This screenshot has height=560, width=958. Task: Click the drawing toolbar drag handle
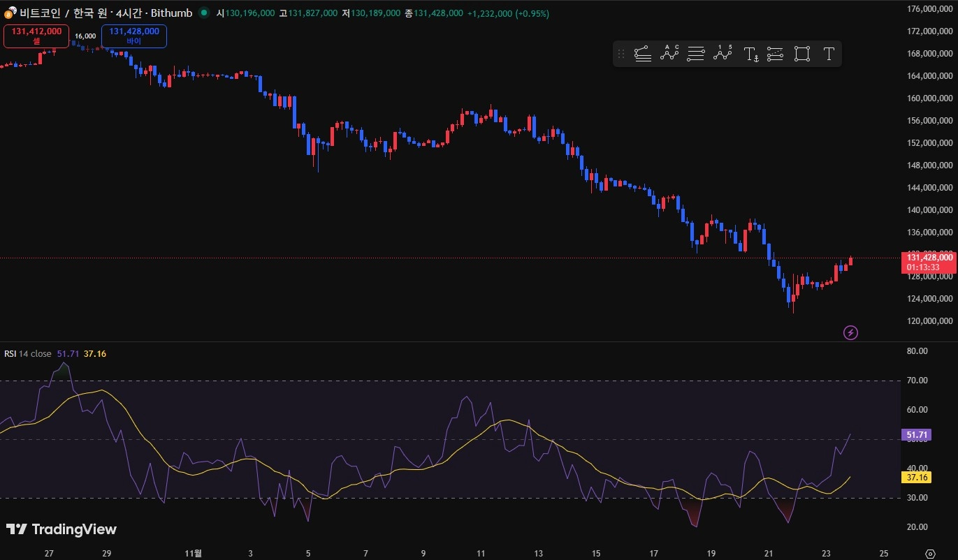(x=620, y=54)
